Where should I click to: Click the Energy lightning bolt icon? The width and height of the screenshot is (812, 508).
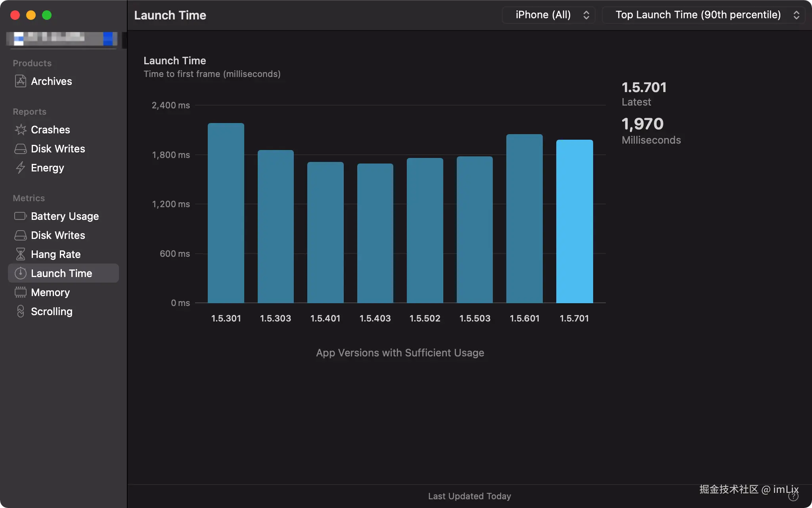click(x=20, y=168)
